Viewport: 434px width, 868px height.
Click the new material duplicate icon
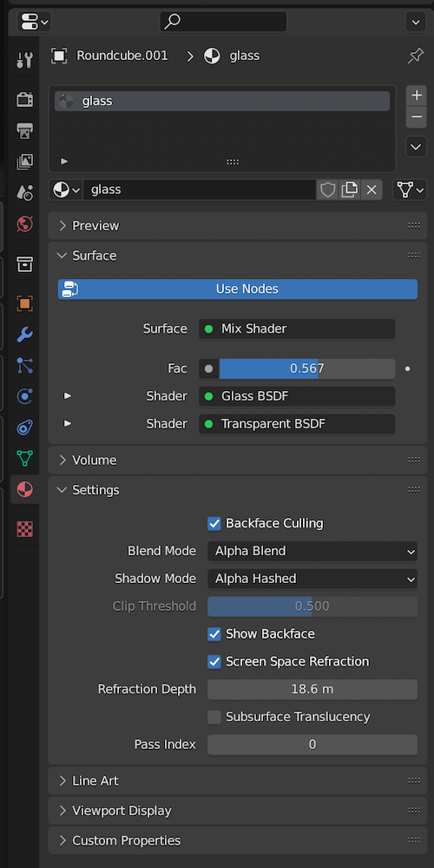pos(350,190)
